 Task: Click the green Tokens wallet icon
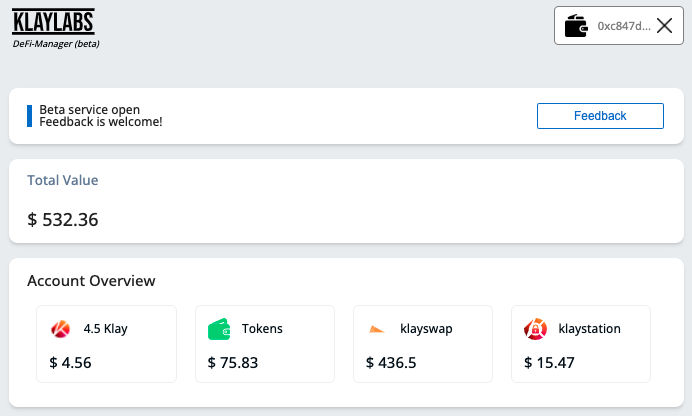coord(219,329)
